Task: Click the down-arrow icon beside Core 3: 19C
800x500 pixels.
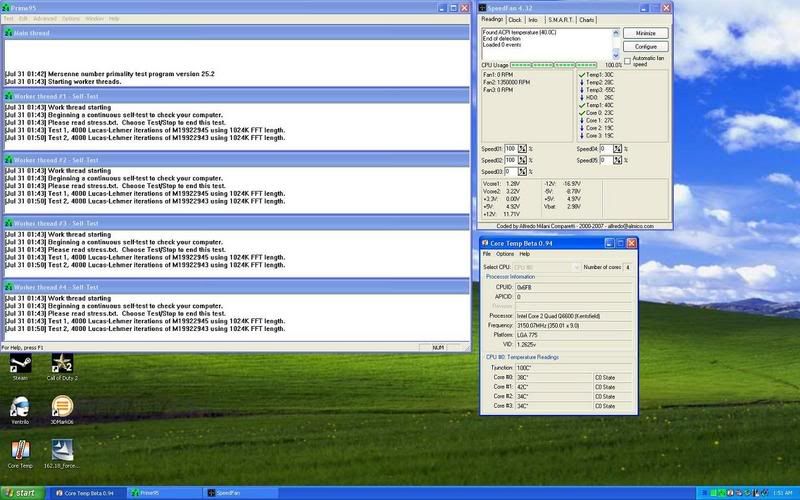Action: pyautogui.click(x=582, y=136)
